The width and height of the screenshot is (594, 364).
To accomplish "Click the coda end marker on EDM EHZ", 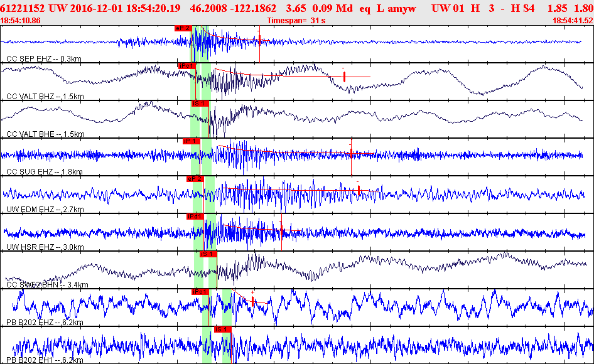I will coord(358,190).
